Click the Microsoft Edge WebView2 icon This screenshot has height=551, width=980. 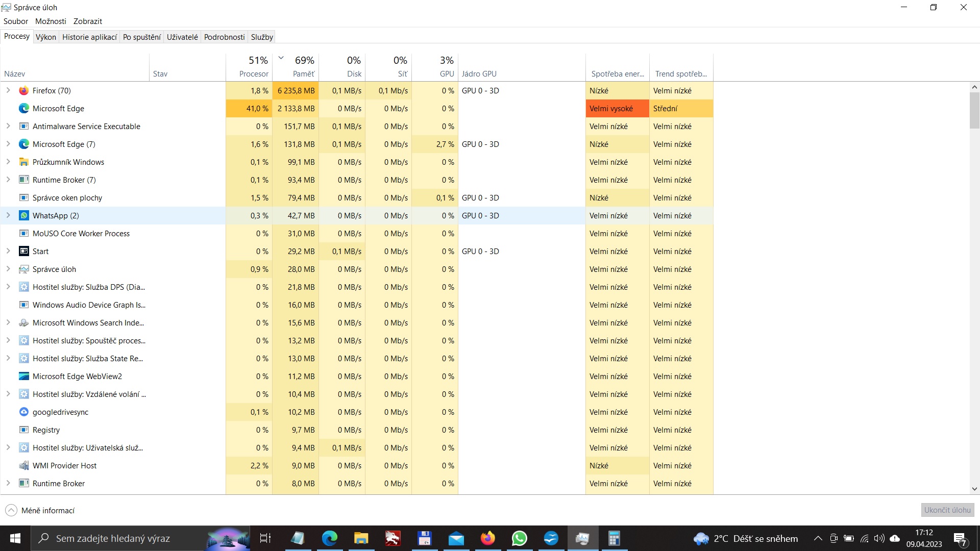point(23,377)
